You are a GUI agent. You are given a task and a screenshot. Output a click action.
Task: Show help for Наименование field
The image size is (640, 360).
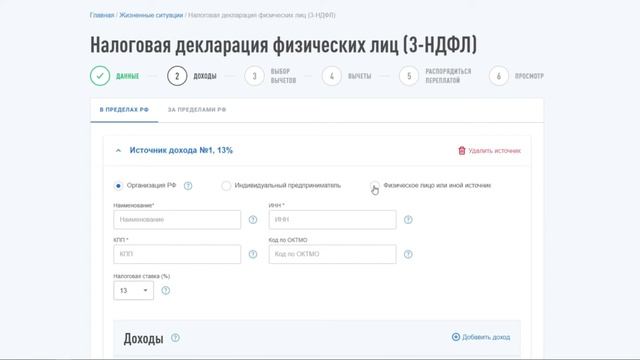[253, 220]
